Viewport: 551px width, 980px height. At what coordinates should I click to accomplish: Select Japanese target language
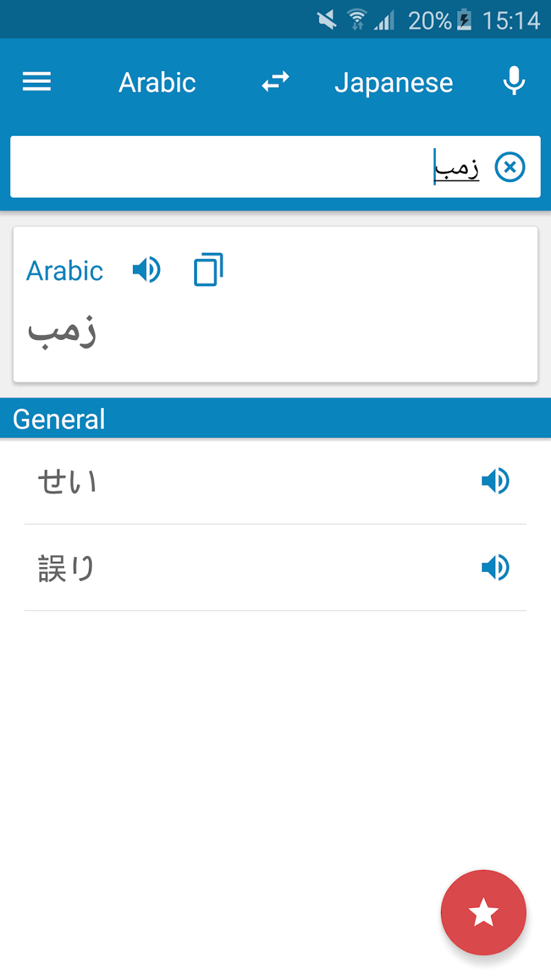click(394, 83)
